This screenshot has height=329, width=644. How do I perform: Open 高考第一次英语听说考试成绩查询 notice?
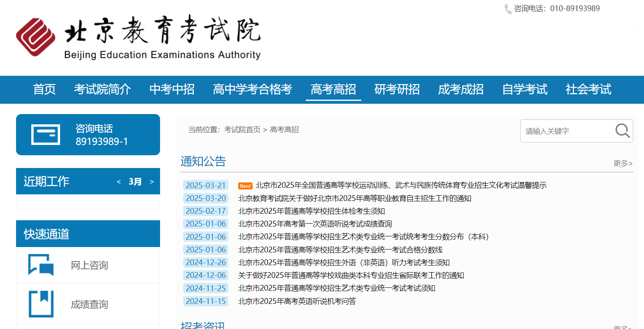pyautogui.click(x=315, y=224)
